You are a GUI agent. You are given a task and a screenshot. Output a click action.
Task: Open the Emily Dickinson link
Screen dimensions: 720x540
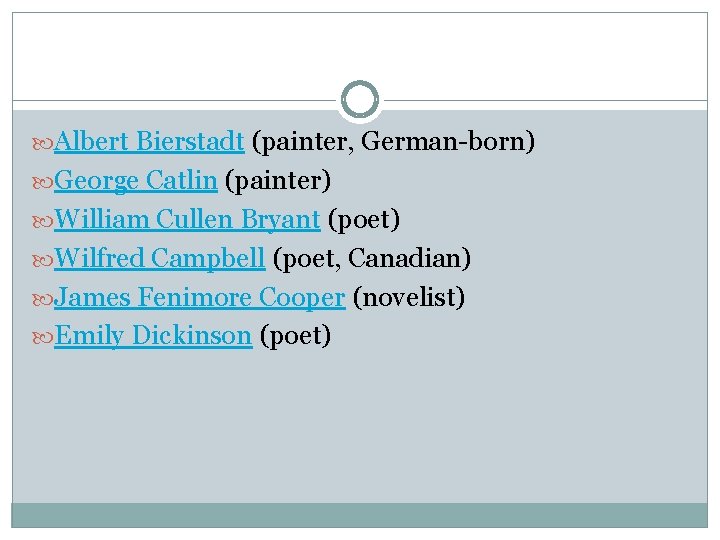[153, 336]
